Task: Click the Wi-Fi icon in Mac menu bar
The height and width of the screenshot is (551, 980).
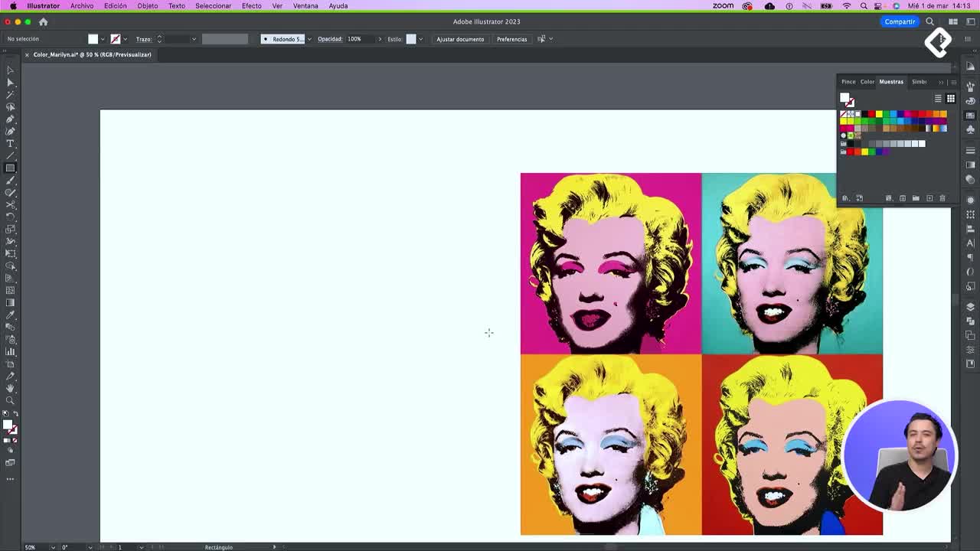Action: pyautogui.click(x=846, y=6)
